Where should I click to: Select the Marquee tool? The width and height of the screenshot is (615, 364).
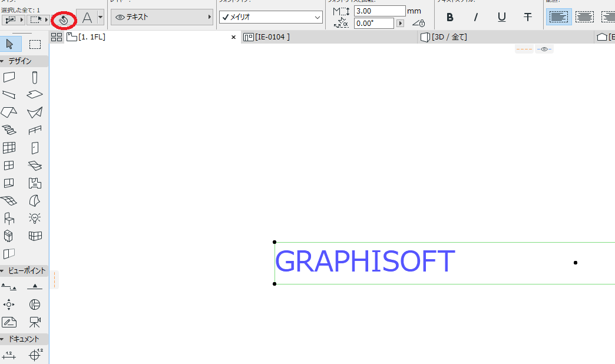35,44
